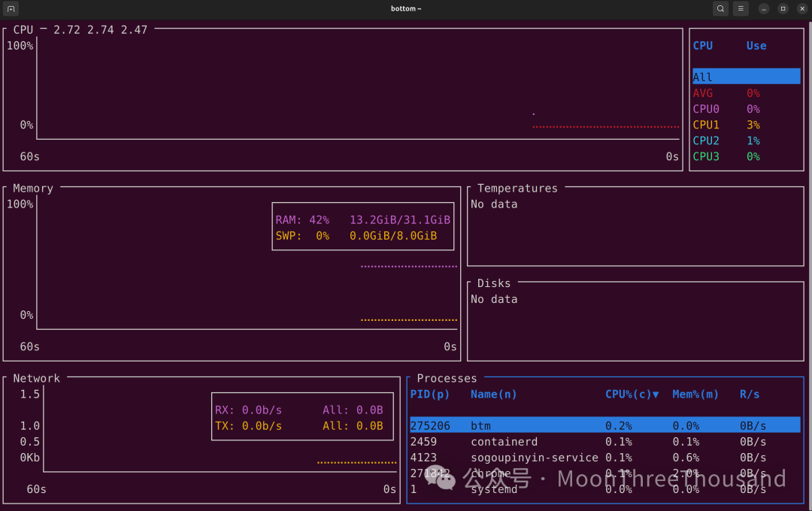Click PID 4123 cell

pos(423,458)
